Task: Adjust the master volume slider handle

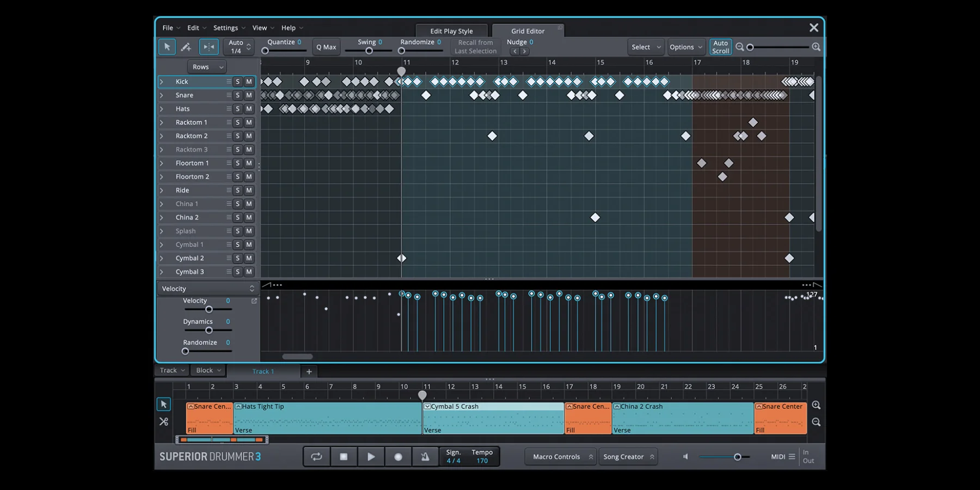Action: click(x=737, y=457)
